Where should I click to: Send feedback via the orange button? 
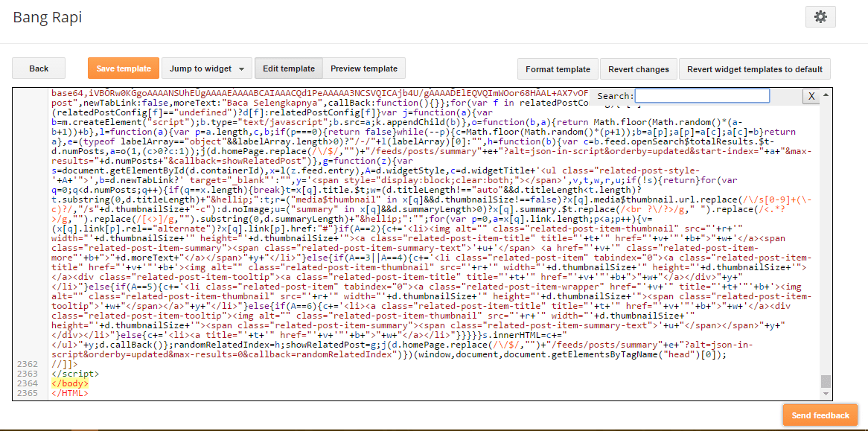820,415
